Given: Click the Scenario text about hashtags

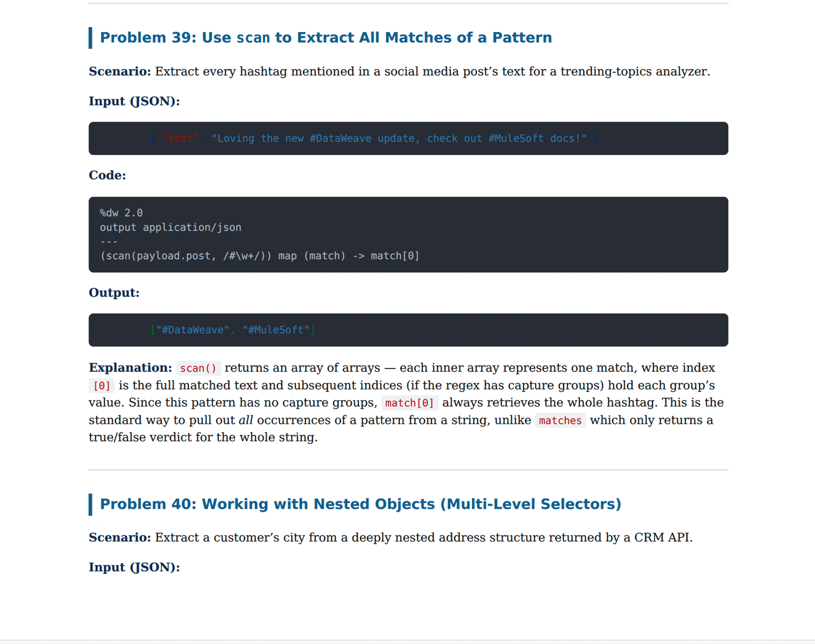Looking at the screenshot, I should coord(399,72).
